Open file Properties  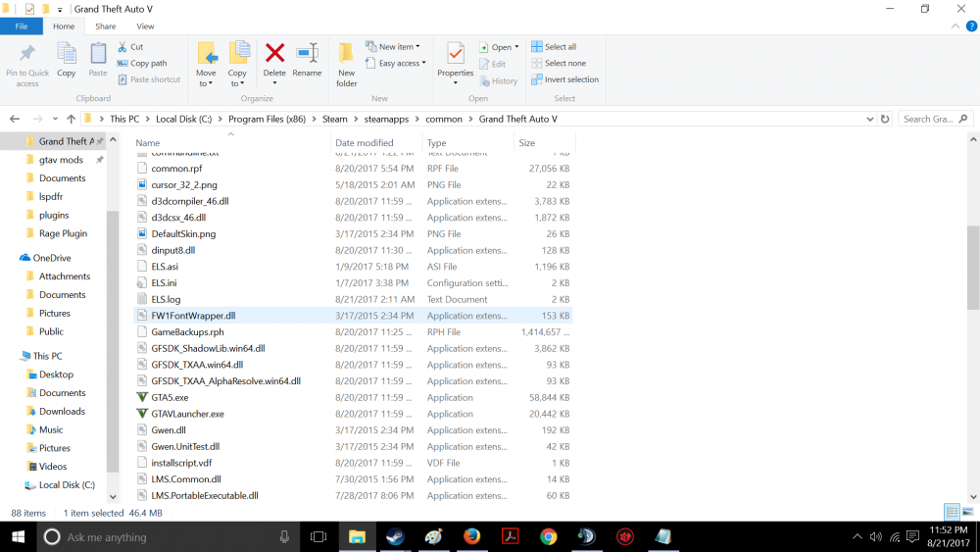coord(455,63)
